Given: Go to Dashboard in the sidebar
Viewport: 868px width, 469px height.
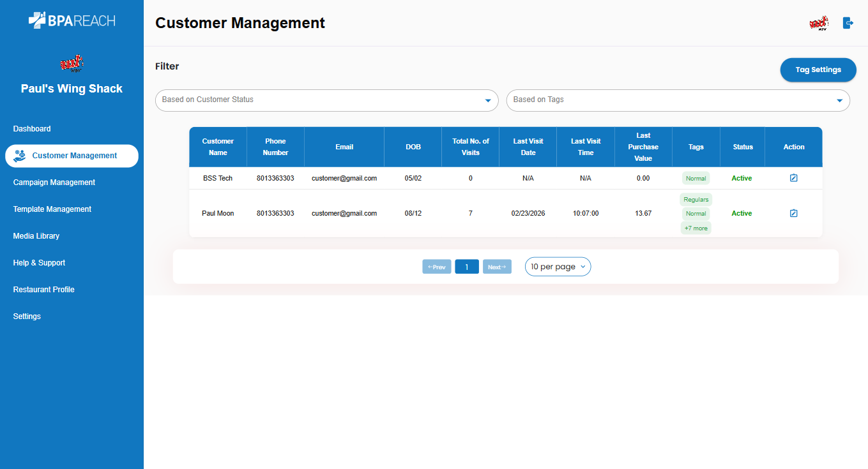Looking at the screenshot, I should 32,129.
